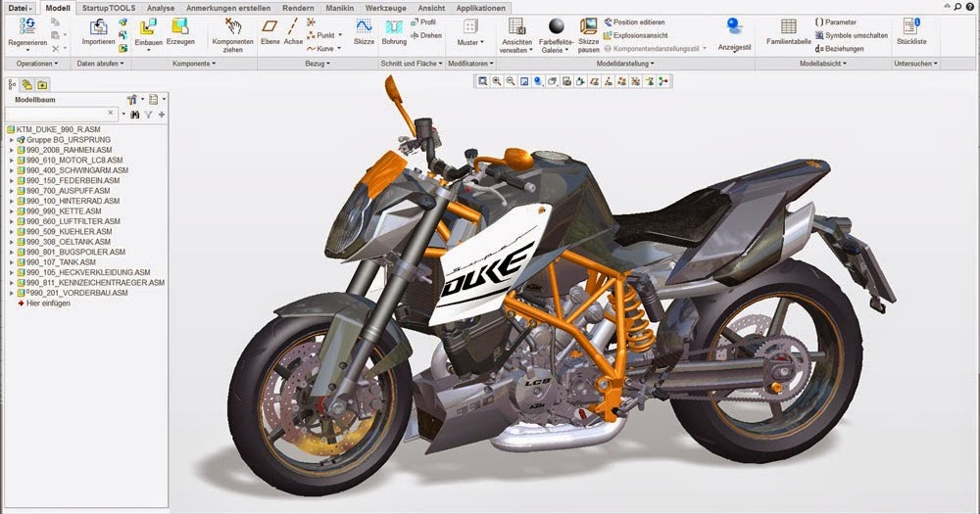Click the Einbauen component icon
Image resolution: width=980 pixels, height=514 pixels.
pos(148,26)
